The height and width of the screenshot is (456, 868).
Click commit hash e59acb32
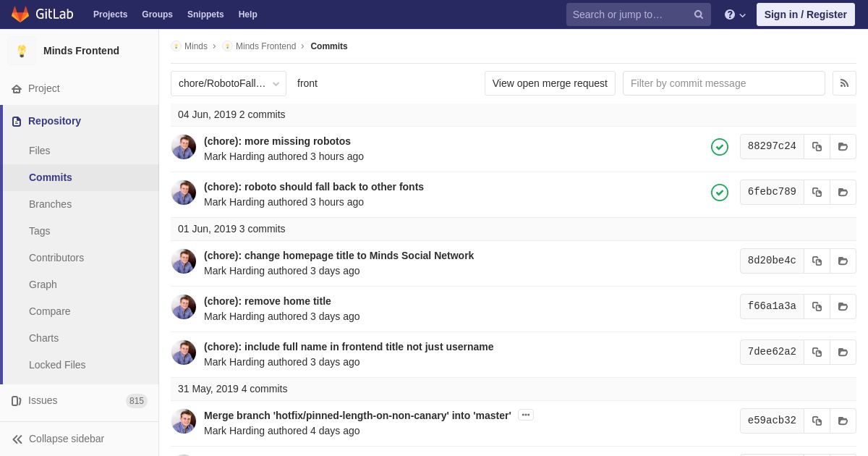(x=772, y=421)
